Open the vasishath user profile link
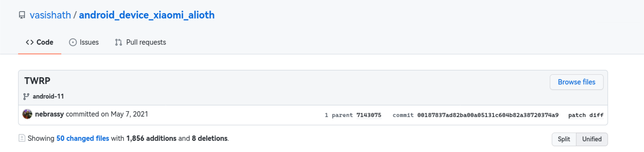 click(x=50, y=15)
